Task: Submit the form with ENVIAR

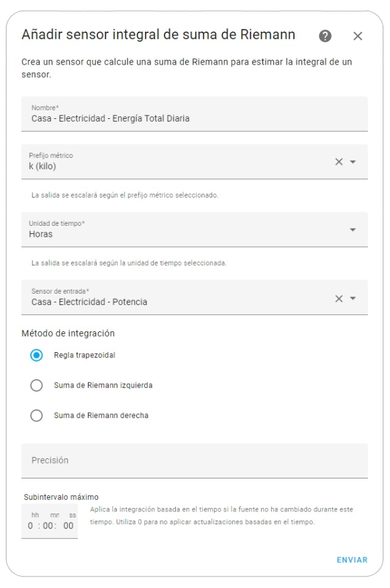Action: (351, 559)
